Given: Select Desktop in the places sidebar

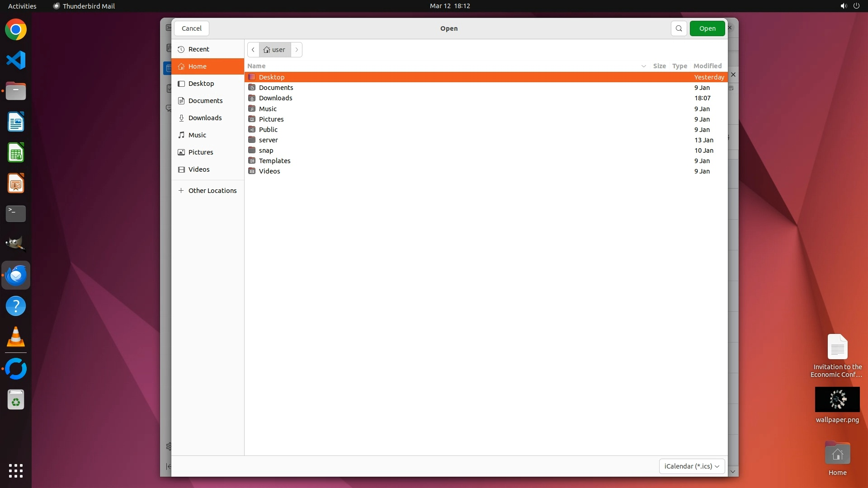Looking at the screenshot, I should 201,84.
